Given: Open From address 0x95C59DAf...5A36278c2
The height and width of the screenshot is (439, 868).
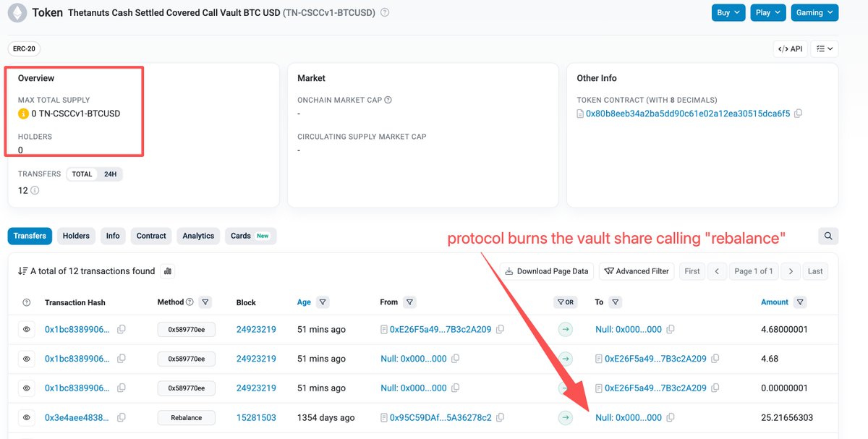Looking at the screenshot, I should click(x=441, y=417).
